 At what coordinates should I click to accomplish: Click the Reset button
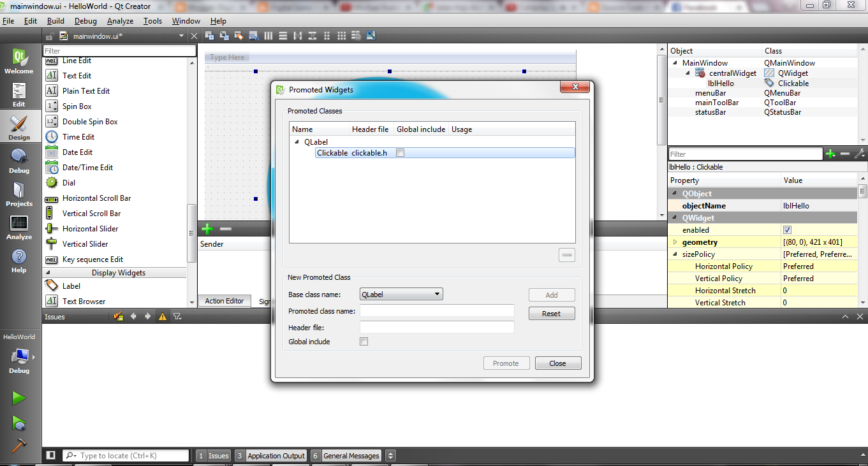tap(551, 313)
